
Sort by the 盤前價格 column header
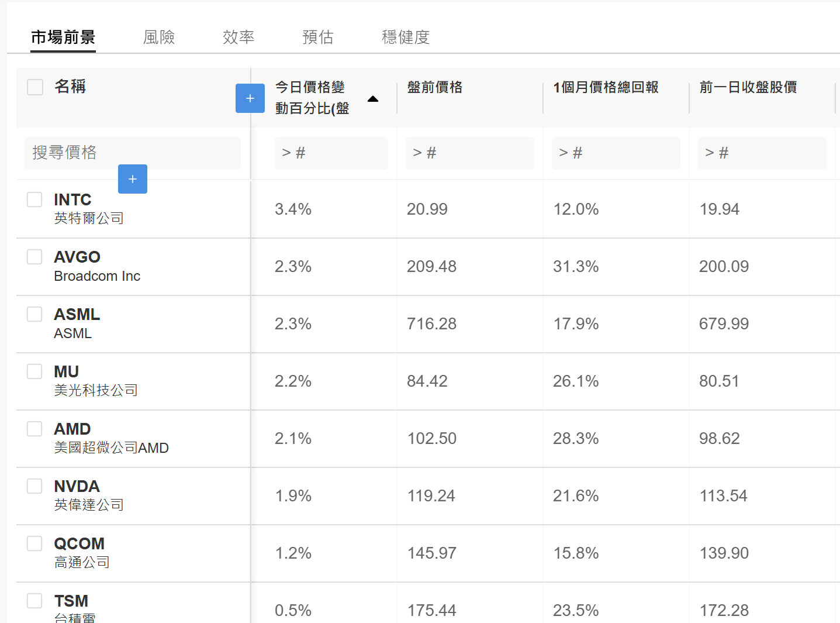(435, 87)
